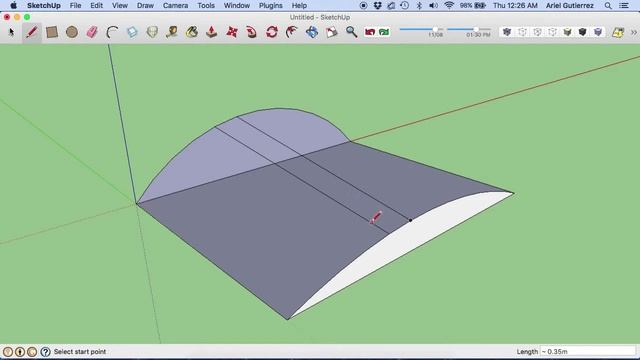Open the Plugins menu
The width and height of the screenshot is (640, 360).
271,6
